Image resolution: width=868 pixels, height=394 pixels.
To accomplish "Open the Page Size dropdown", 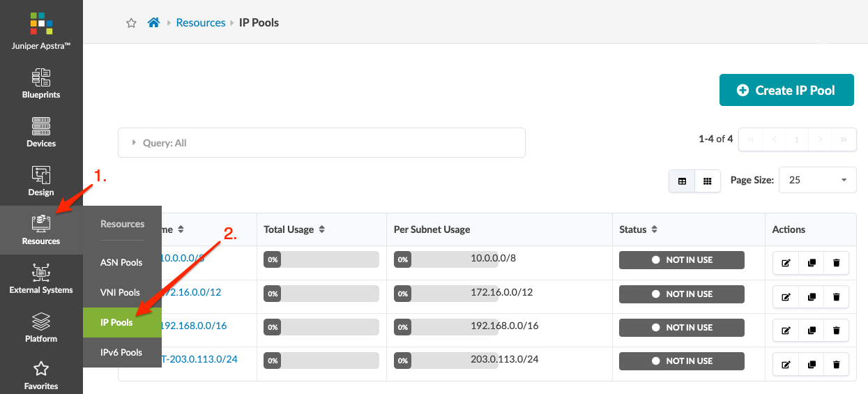I will point(816,180).
